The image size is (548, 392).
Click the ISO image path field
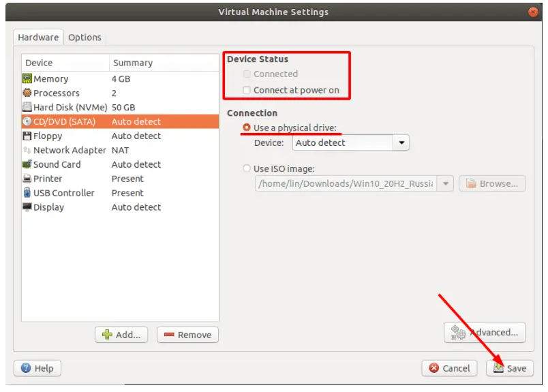[x=346, y=183]
